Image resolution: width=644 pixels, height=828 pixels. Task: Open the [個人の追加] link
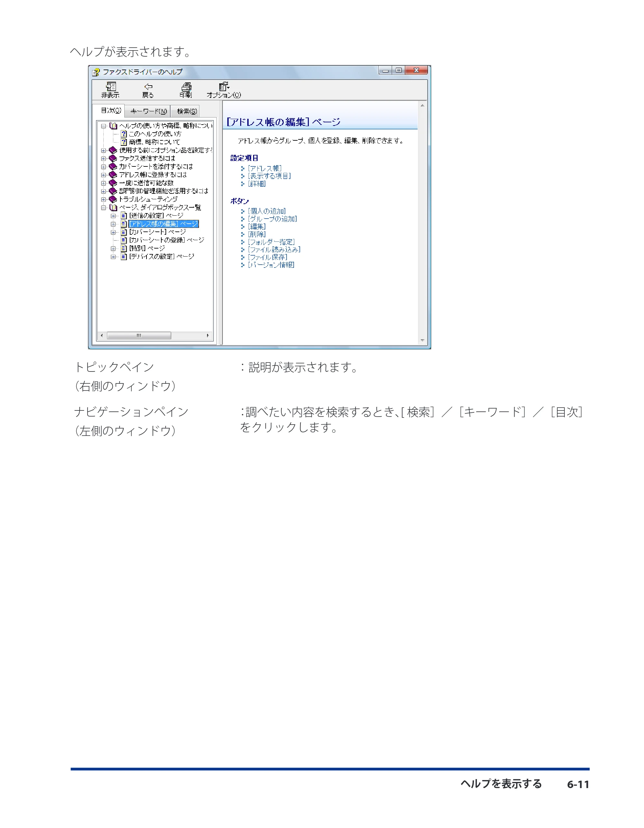[267, 211]
